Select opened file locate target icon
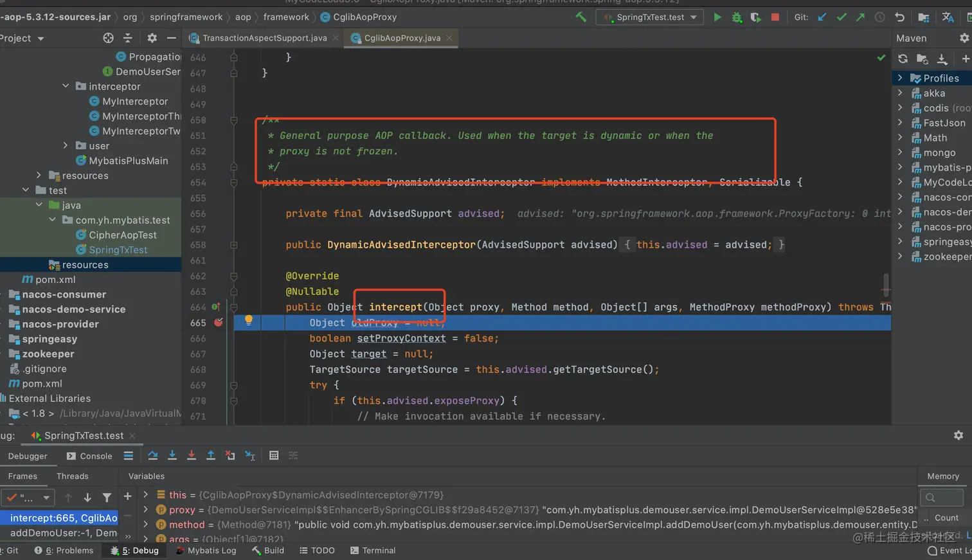Screen dimensions: 972x560 (108, 38)
